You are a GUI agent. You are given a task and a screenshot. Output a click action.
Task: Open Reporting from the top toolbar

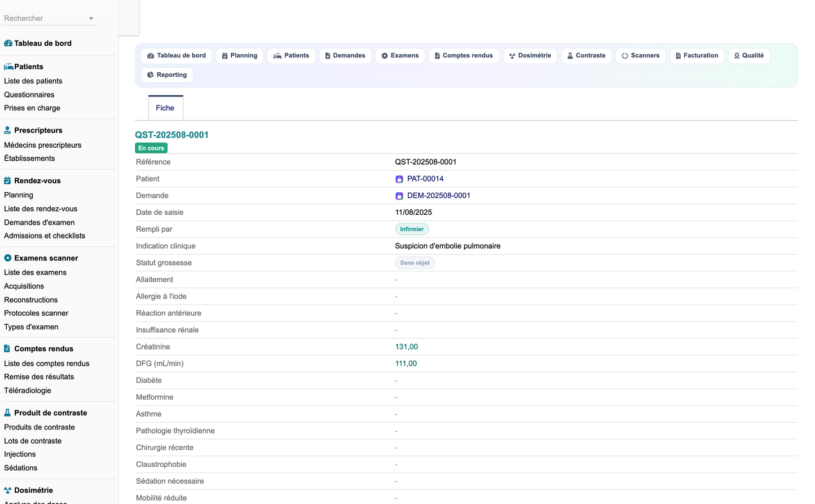pos(167,75)
